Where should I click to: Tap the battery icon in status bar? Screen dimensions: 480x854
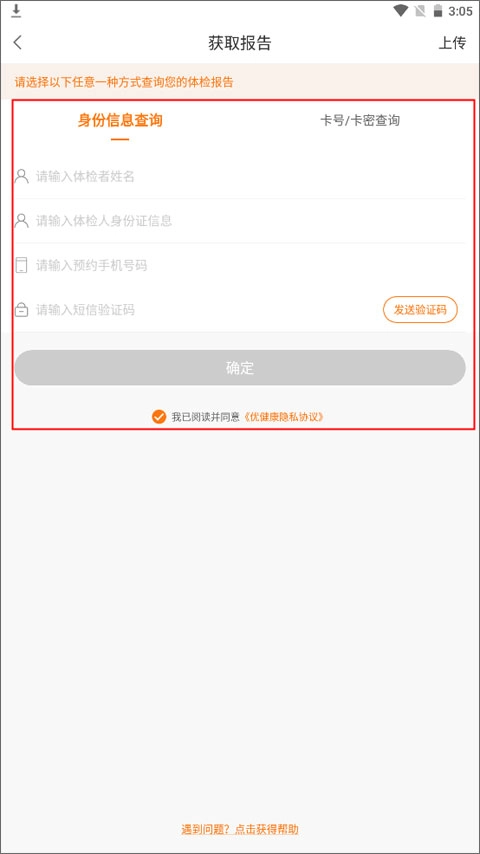click(x=438, y=11)
